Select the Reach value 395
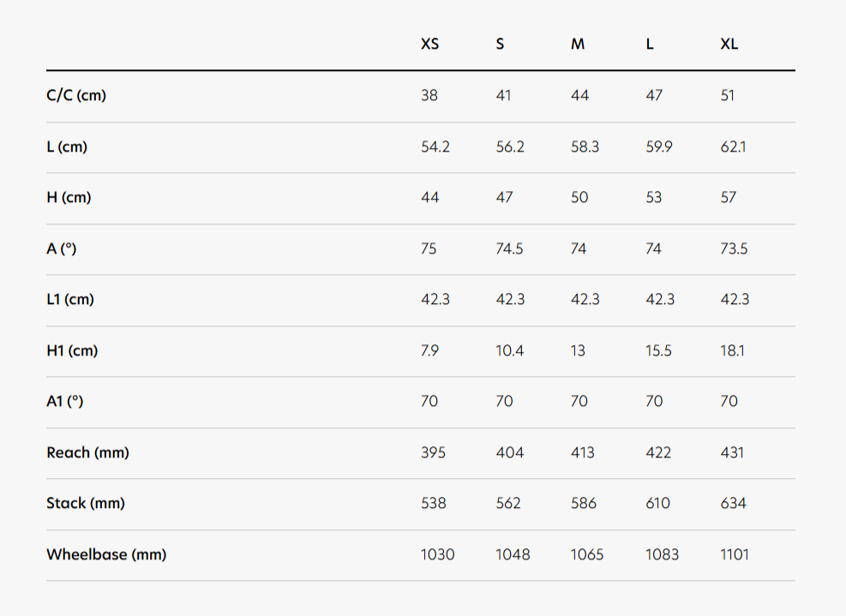 pyautogui.click(x=433, y=452)
